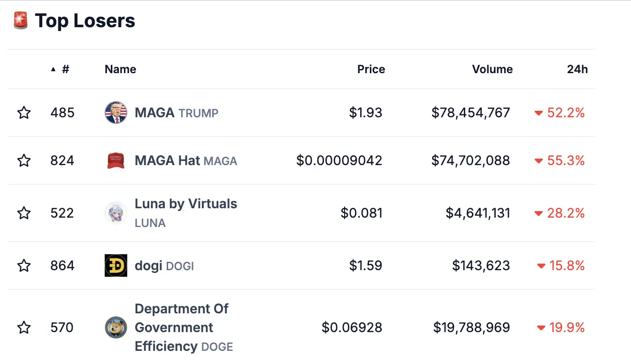This screenshot has width=631, height=364.
Task: Click the Top Losers heading
Action: [x=85, y=20]
